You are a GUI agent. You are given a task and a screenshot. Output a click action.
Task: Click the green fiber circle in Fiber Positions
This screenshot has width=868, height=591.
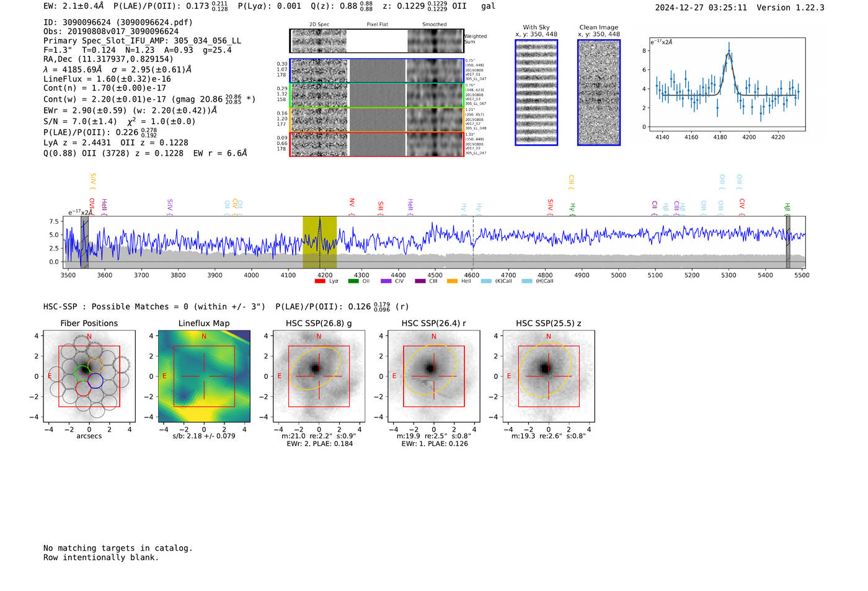pos(82,373)
